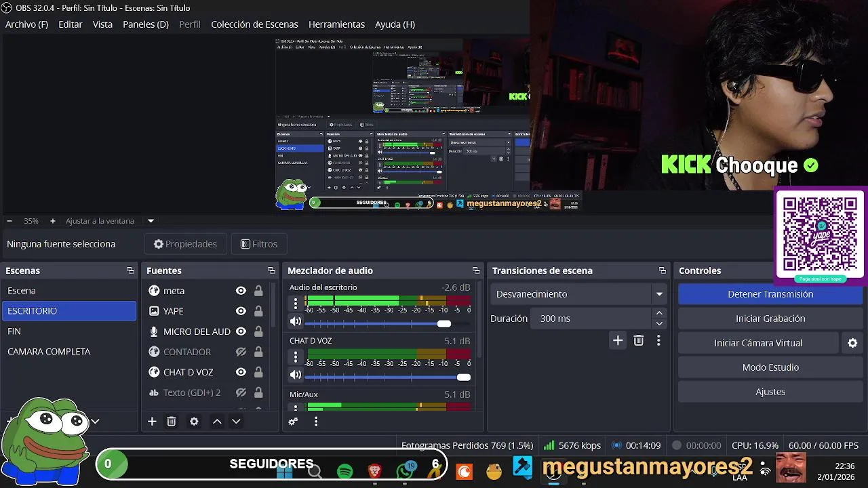
Task: Open source properties gear in Fuentes toolbar
Action: pos(194,422)
